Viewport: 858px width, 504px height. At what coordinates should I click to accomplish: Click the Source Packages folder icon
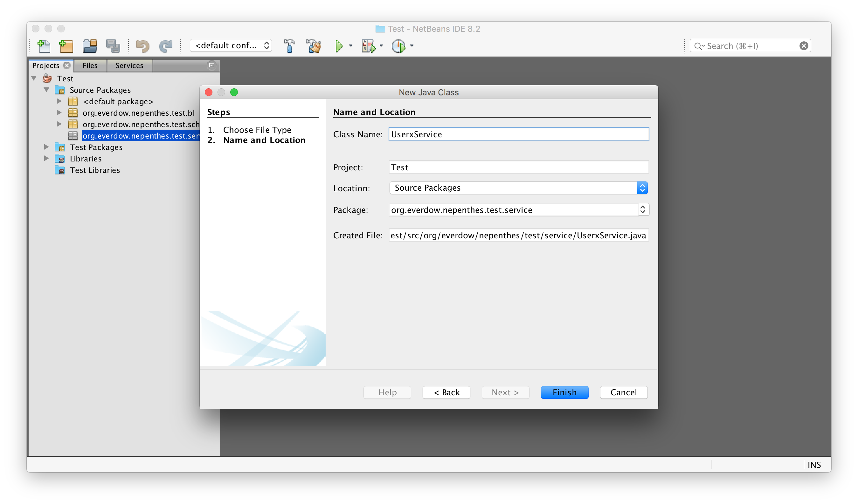(x=60, y=90)
